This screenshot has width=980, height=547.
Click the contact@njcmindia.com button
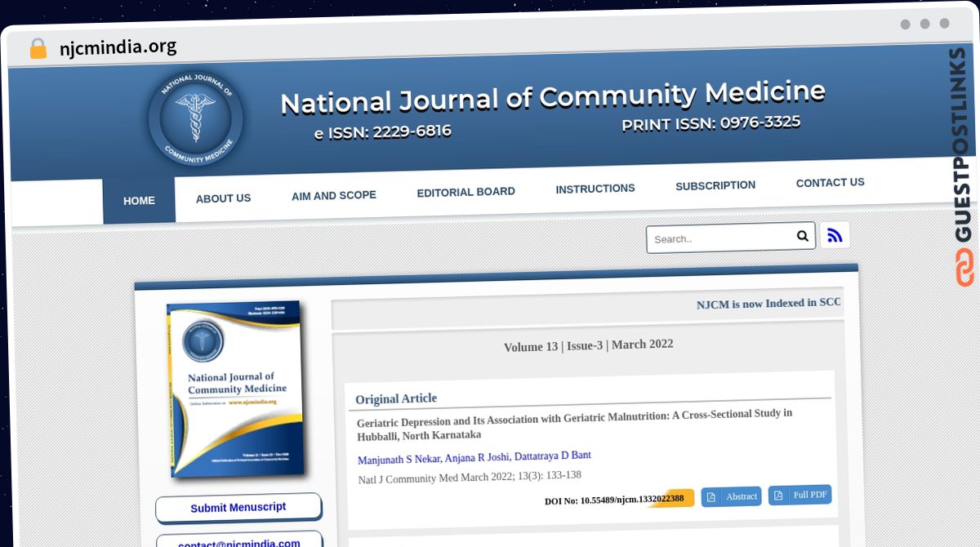click(239, 541)
